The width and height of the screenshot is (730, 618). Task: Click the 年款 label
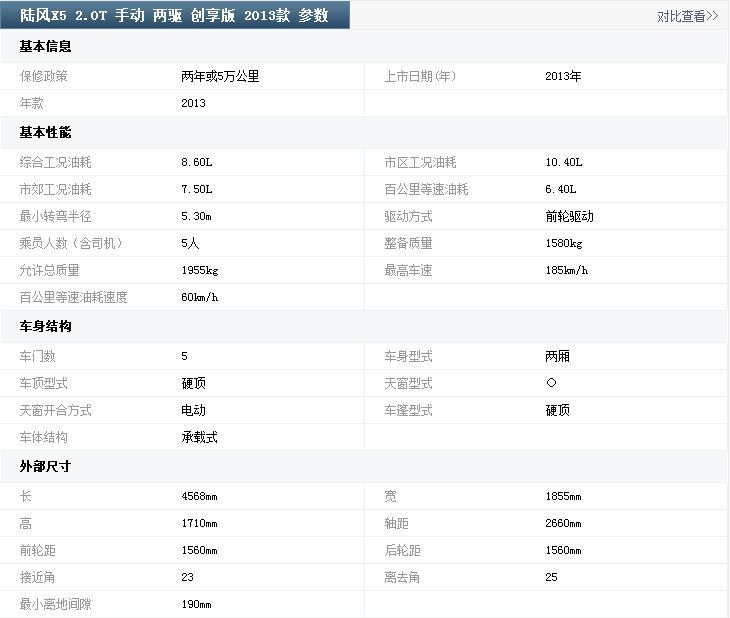[x=31, y=103]
